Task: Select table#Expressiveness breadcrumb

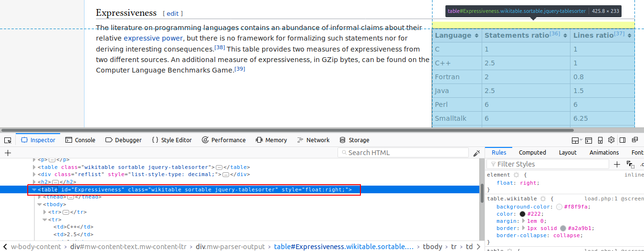Action: tap(344, 247)
